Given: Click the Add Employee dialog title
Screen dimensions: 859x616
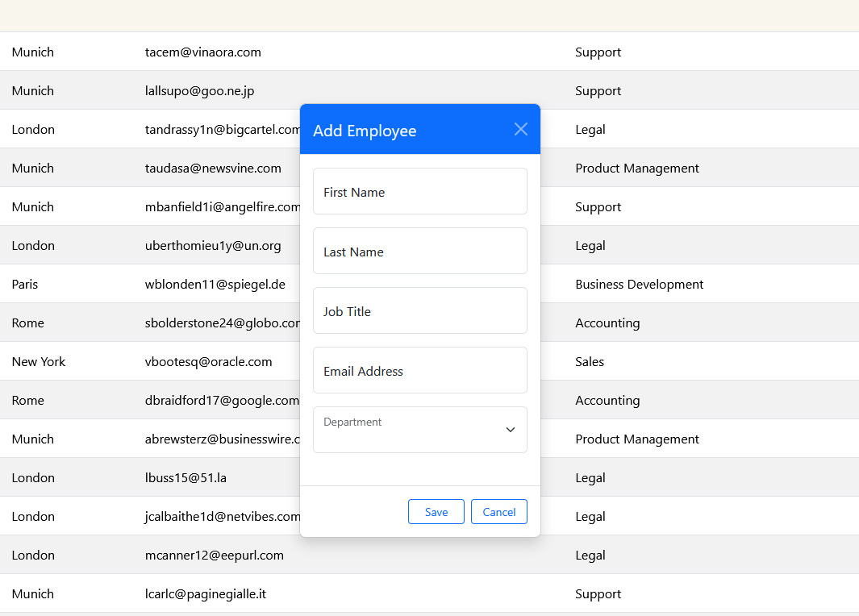Looking at the screenshot, I should [365, 131].
